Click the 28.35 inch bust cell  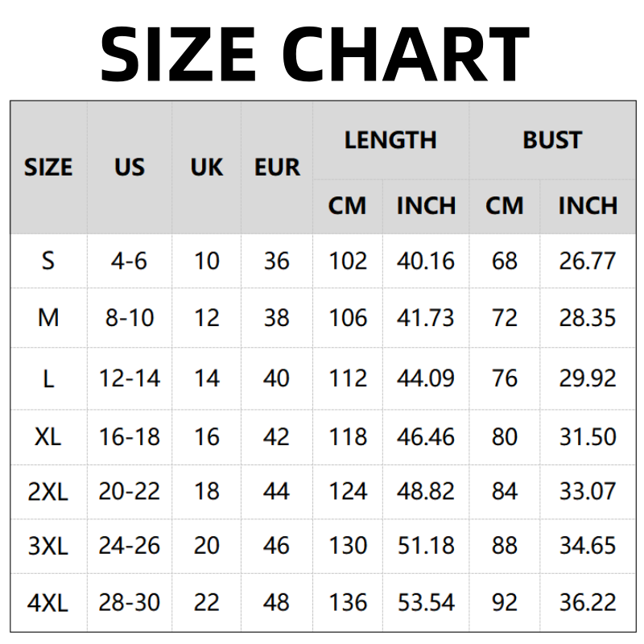tap(588, 318)
